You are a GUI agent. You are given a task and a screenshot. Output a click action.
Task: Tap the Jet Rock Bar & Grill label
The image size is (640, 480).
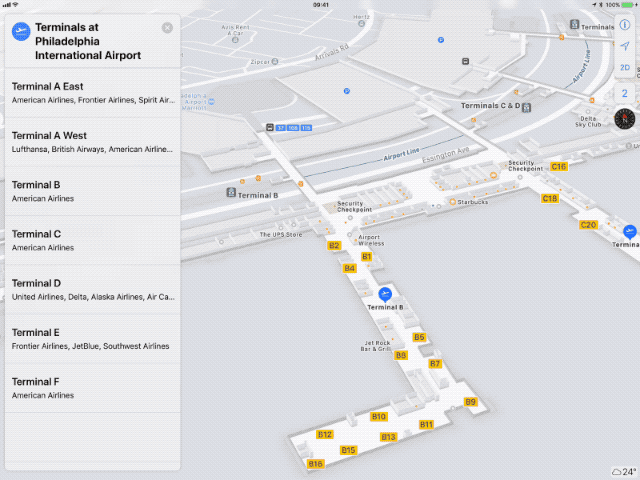(376, 346)
